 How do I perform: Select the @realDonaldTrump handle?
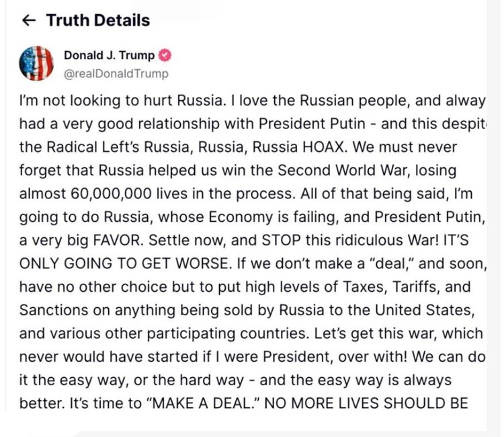(x=116, y=74)
